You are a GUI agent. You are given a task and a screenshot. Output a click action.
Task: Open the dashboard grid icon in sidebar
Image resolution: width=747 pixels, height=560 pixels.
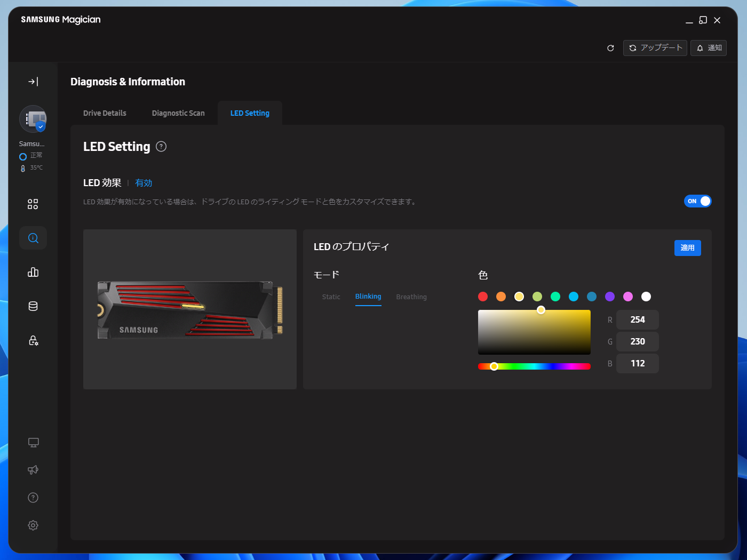coord(33,204)
